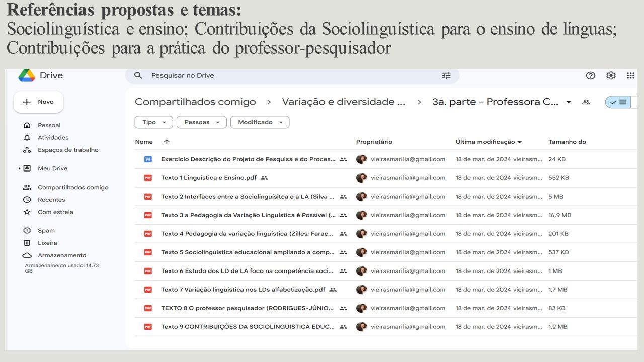644x362 pixels.
Task: Go to Variação e diversidade breadcrumb
Action: (x=344, y=102)
